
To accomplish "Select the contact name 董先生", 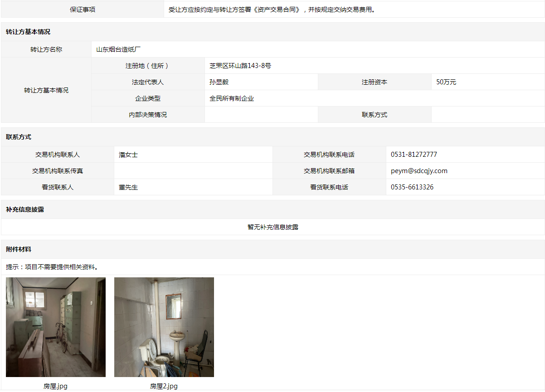I will [128, 187].
